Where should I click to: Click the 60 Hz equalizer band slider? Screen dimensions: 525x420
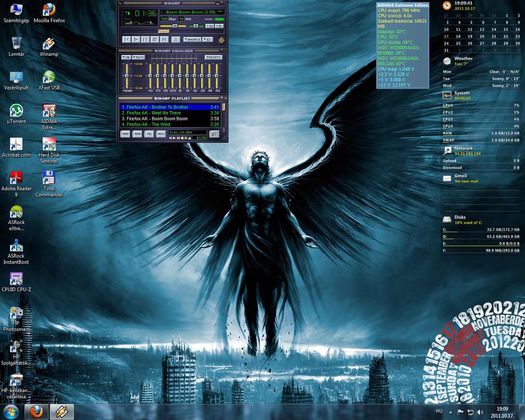pos(151,76)
